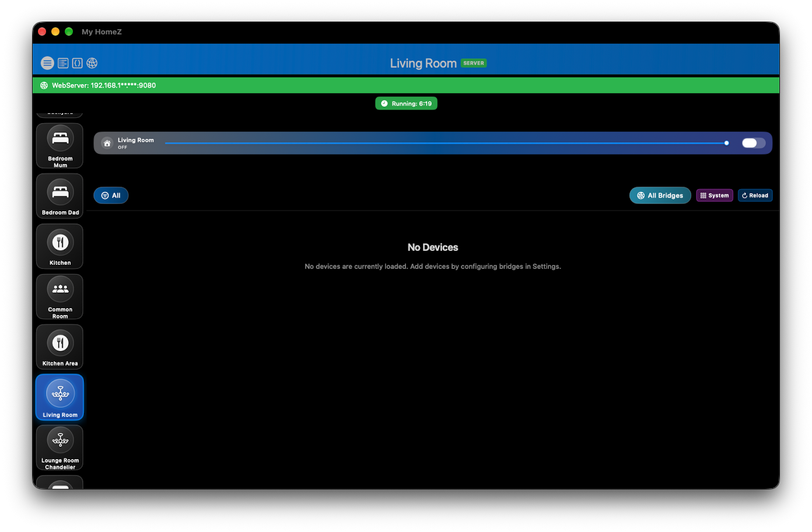Image resolution: width=812 pixels, height=532 pixels.
Task: Click the "No devices are currently loaded" message
Action: click(x=433, y=267)
